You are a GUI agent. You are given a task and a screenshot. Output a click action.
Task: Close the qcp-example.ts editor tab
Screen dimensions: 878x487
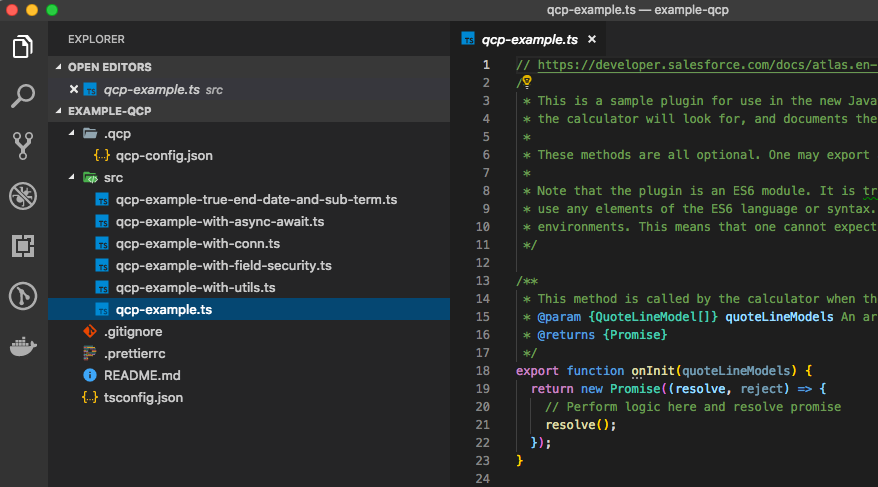pyautogui.click(x=592, y=39)
